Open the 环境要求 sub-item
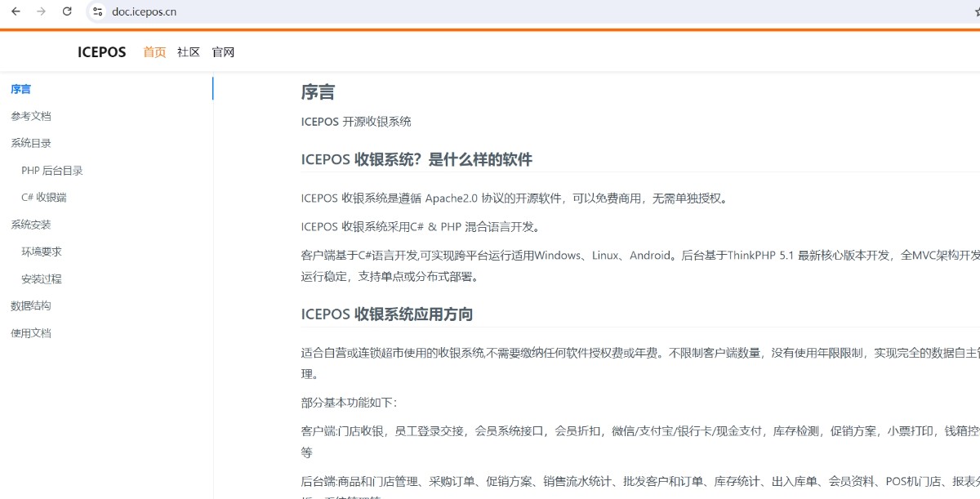The width and height of the screenshot is (980, 499). (x=42, y=252)
